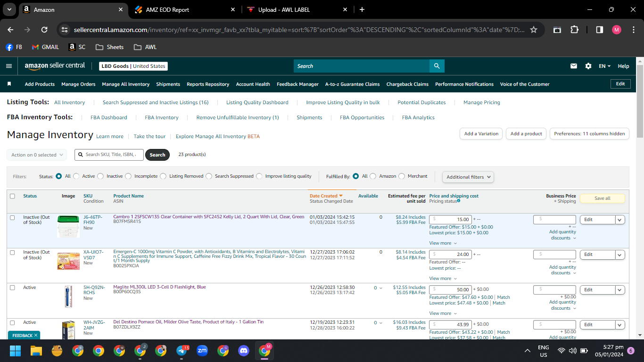
Task: Open the Windows Start menu
Action: coord(16,350)
